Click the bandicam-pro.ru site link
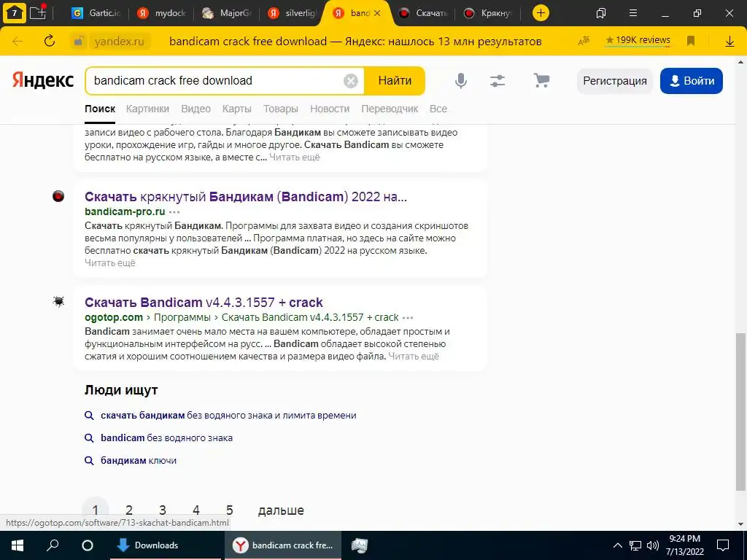 pos(125,211)
